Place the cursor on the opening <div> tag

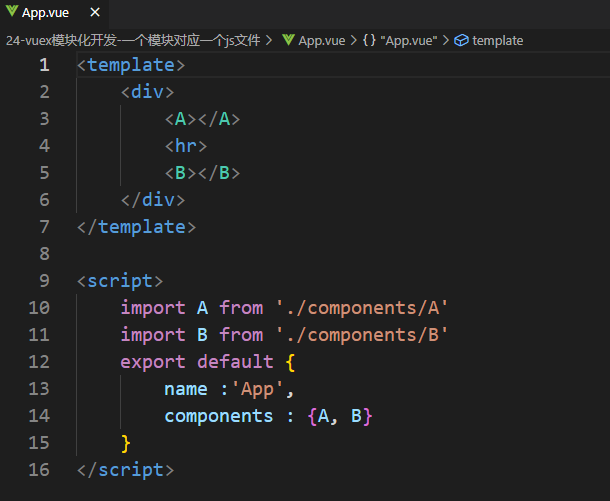147,92
